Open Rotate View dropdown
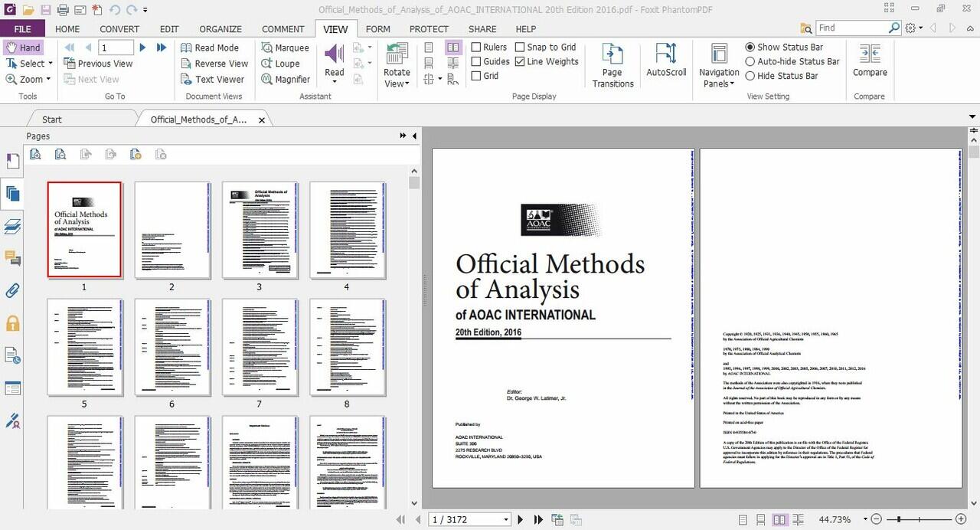Image resolution: width=980 pixels, height=530 pixels. point(397,78)
